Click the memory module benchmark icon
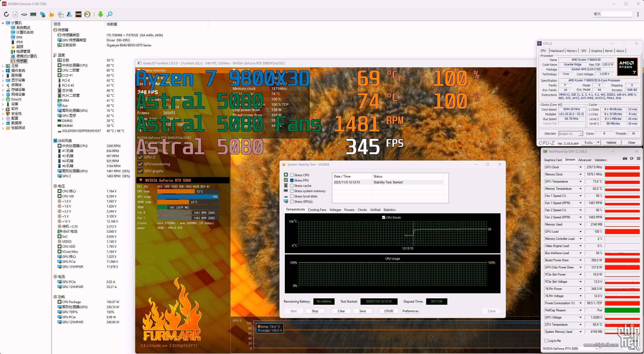Screen dimensions: 644x354 point(33,14)
